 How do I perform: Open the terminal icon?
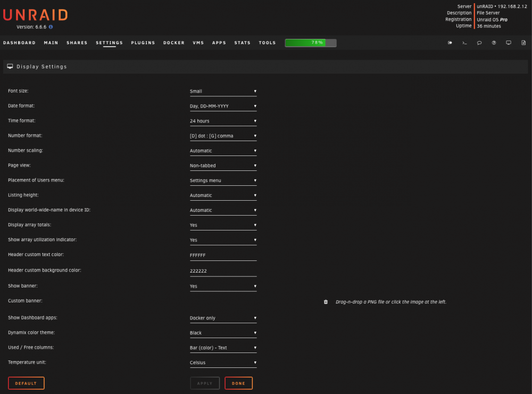[x=464, y=43]
